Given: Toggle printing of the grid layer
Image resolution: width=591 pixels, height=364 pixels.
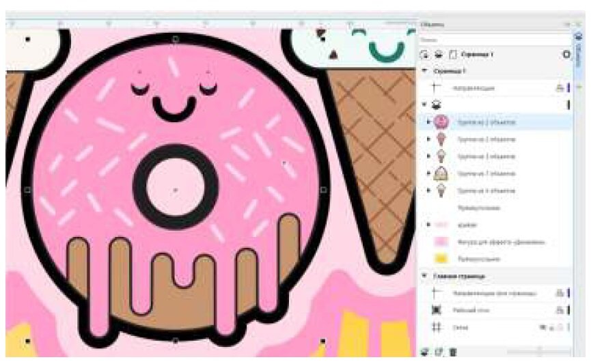Looking at the screenshot, I should tap(551, 327).
